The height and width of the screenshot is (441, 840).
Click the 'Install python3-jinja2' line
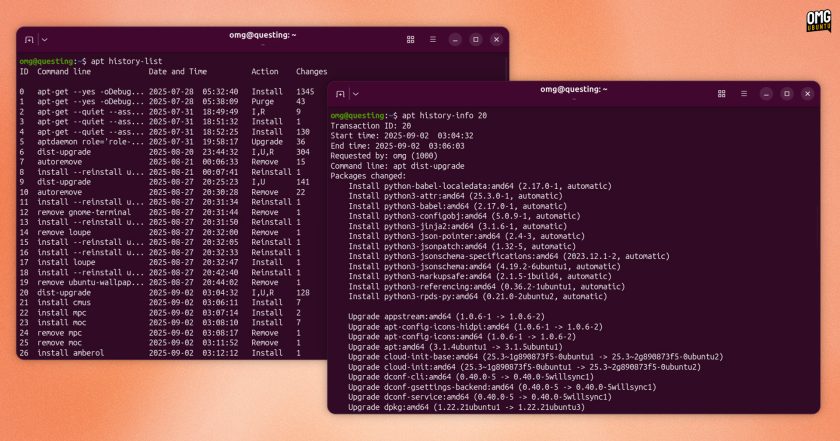coord(458,226)
